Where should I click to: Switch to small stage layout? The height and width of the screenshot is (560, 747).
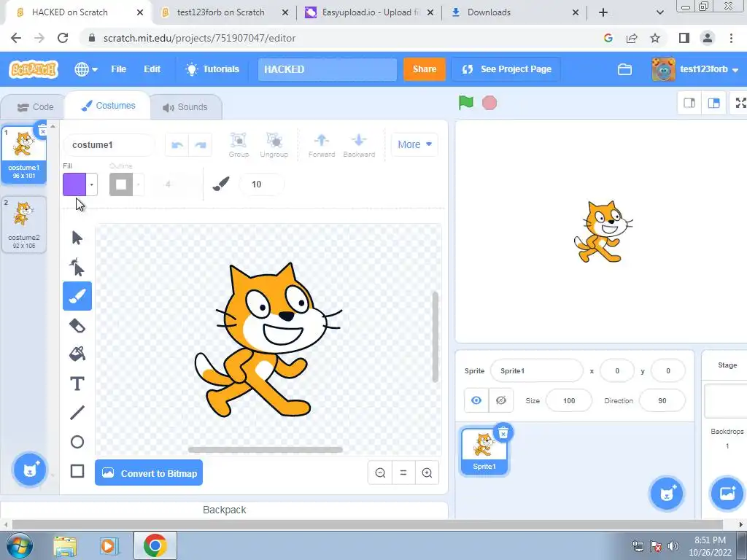[x=689, y=103]
